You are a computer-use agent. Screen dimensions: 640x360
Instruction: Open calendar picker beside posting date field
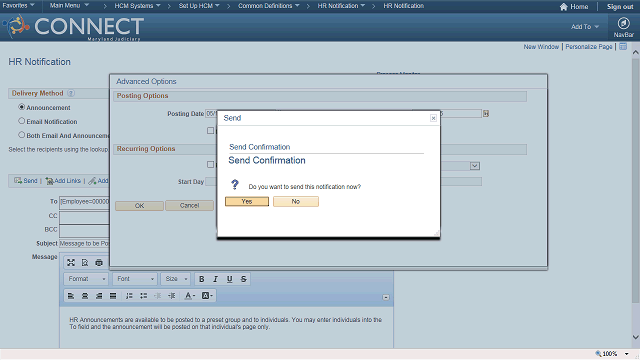pyautogui.click(x=486, y=113)
